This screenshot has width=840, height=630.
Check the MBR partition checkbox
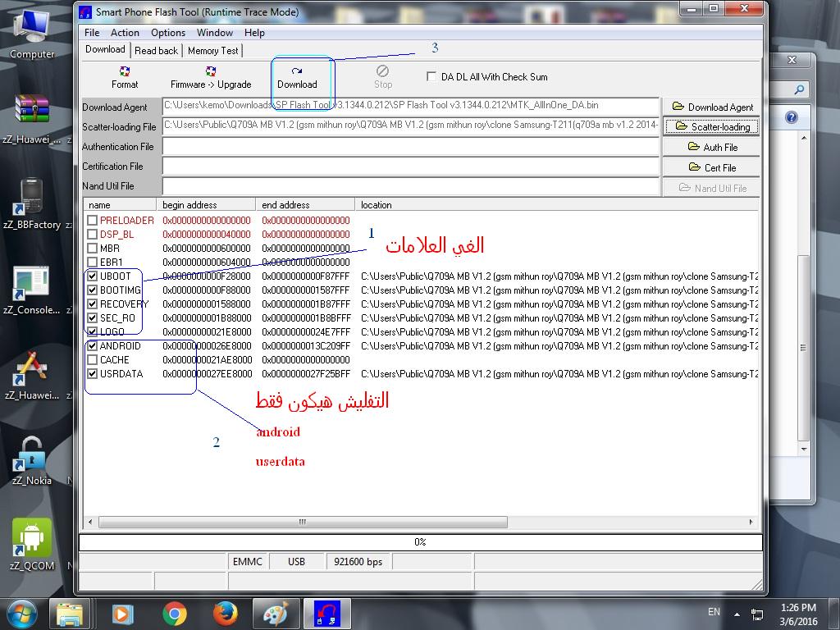pyautogui.click(x=92, y=248)
